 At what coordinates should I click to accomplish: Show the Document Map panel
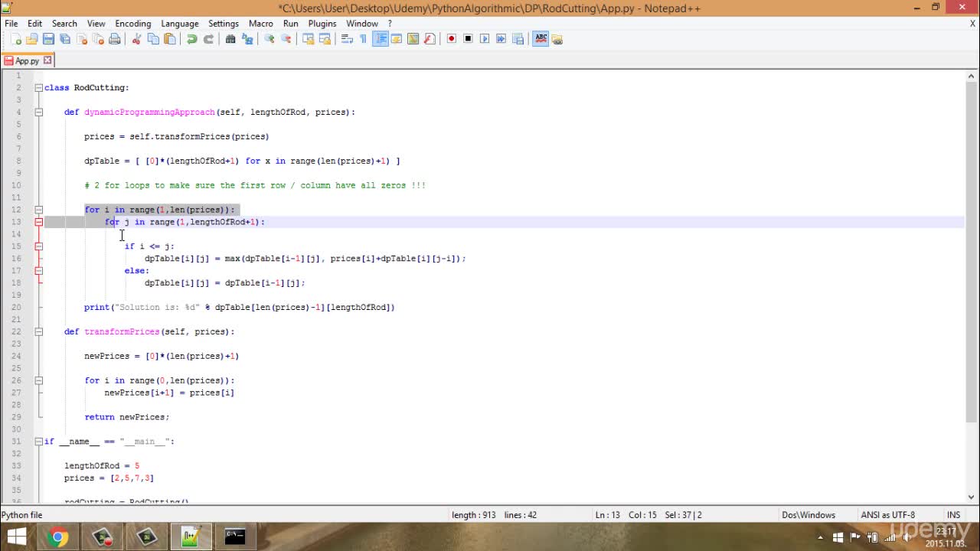[413, 39]
